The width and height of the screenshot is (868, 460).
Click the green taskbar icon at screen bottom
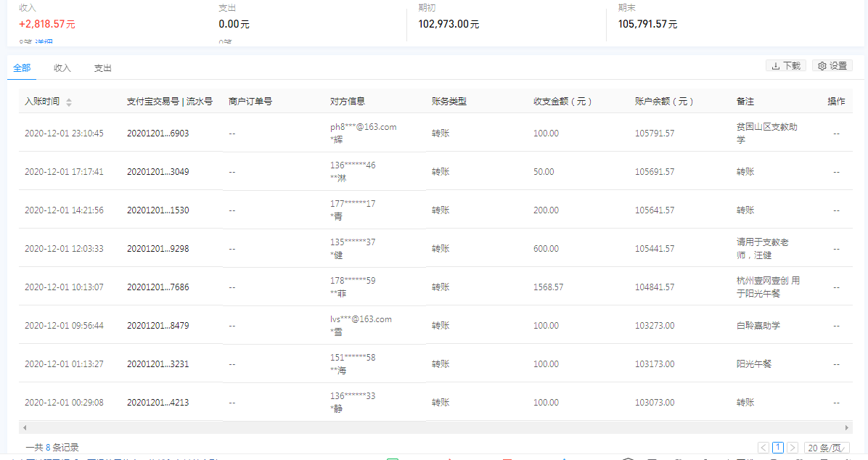point(392,458)
